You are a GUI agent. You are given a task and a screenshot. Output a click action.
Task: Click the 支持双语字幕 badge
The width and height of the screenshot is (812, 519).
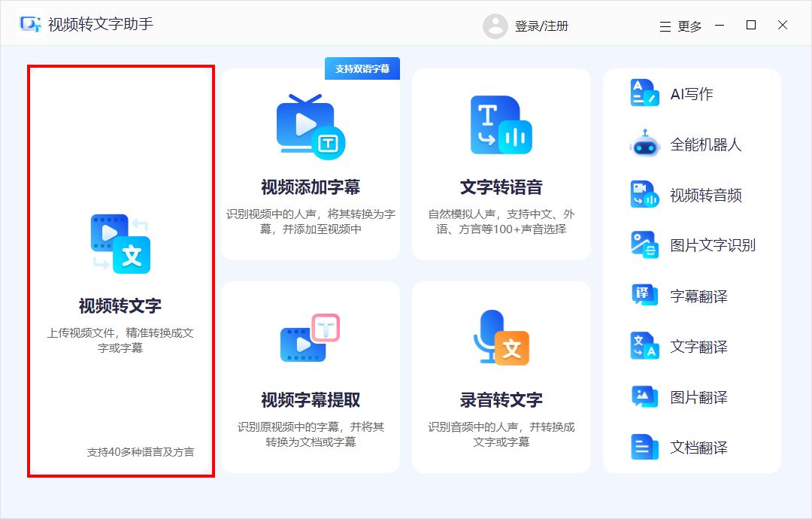[x=362, y=68]
